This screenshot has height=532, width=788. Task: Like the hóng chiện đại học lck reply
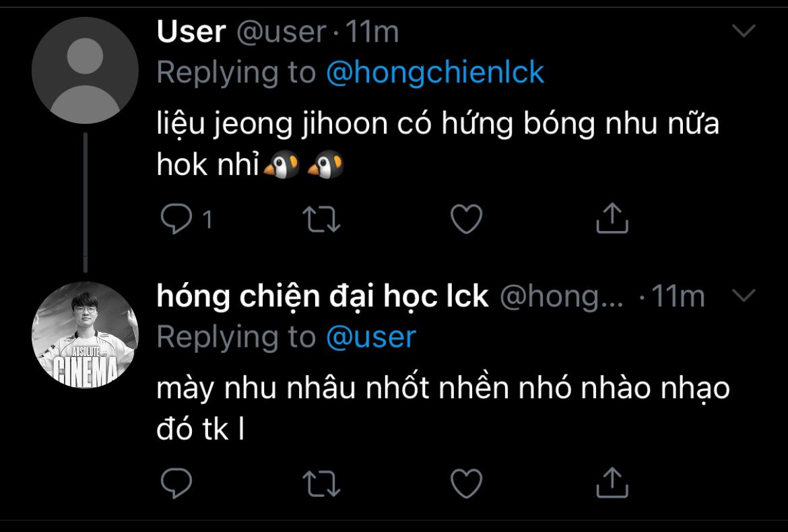point(466,484)
